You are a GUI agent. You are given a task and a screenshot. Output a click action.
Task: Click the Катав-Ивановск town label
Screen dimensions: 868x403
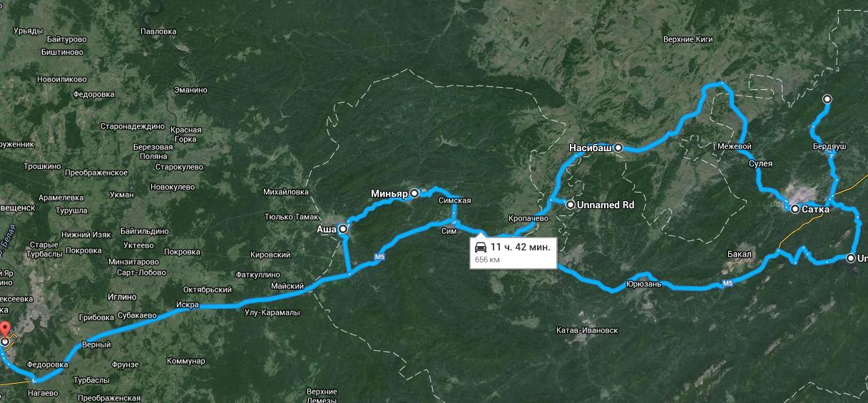coord(587,330)
